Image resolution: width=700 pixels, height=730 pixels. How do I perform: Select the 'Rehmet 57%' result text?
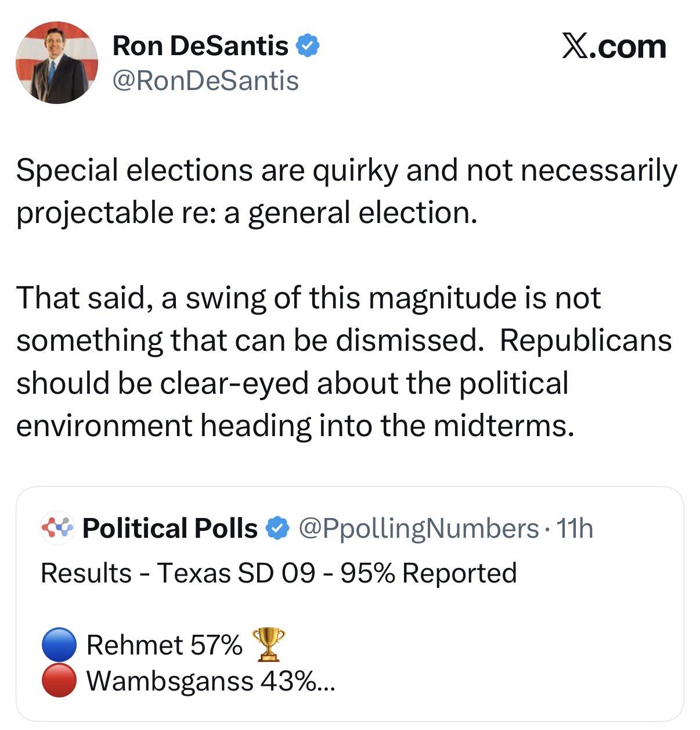point(164,645)
